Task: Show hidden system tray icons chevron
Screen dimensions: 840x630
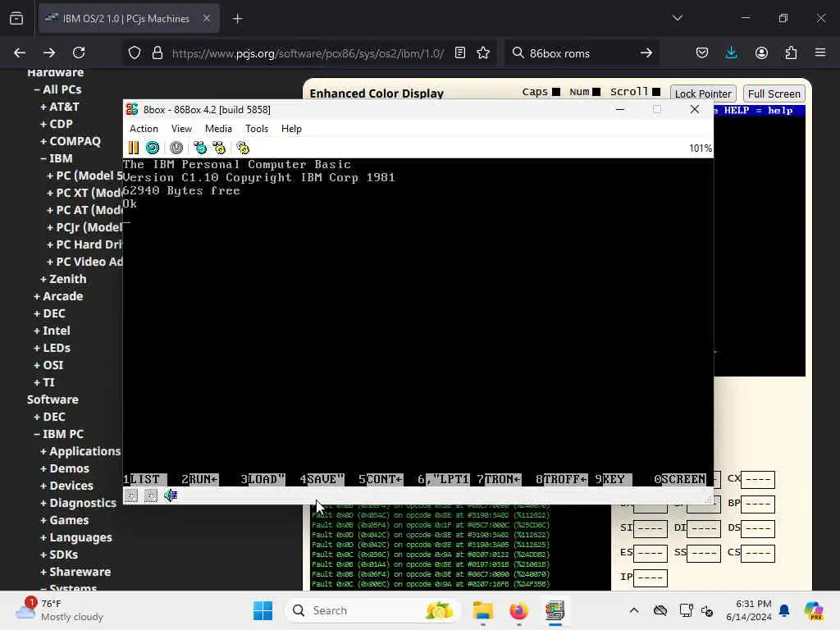Action: pos(634,610)
